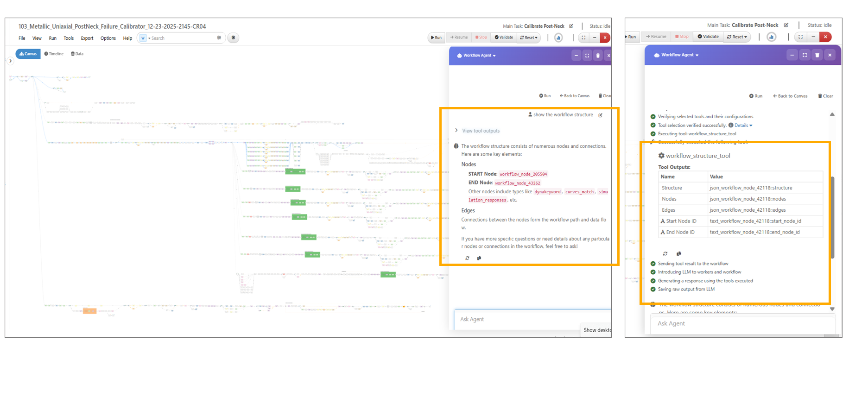The height and width of the screenshot is (404, 868).
Task: Edit Main Task name in right window
Action: click(x=786, y=25)
